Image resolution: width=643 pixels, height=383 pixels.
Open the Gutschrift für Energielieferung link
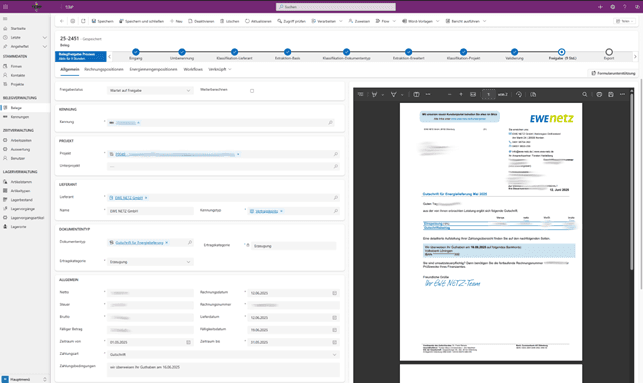click(139, 243)
